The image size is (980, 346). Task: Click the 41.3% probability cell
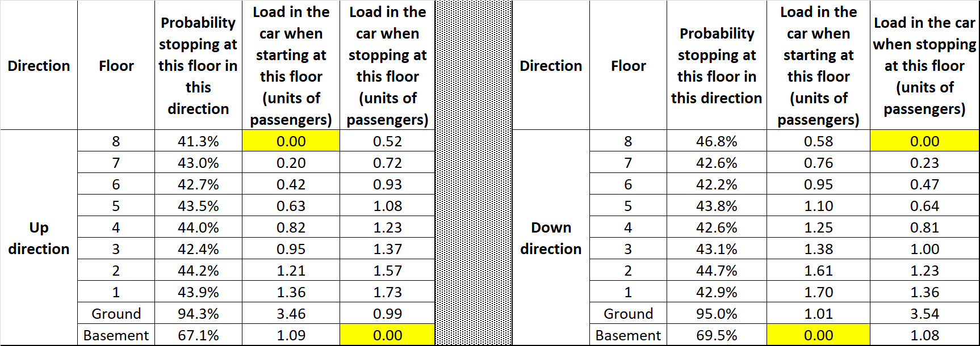click(198, 141)
